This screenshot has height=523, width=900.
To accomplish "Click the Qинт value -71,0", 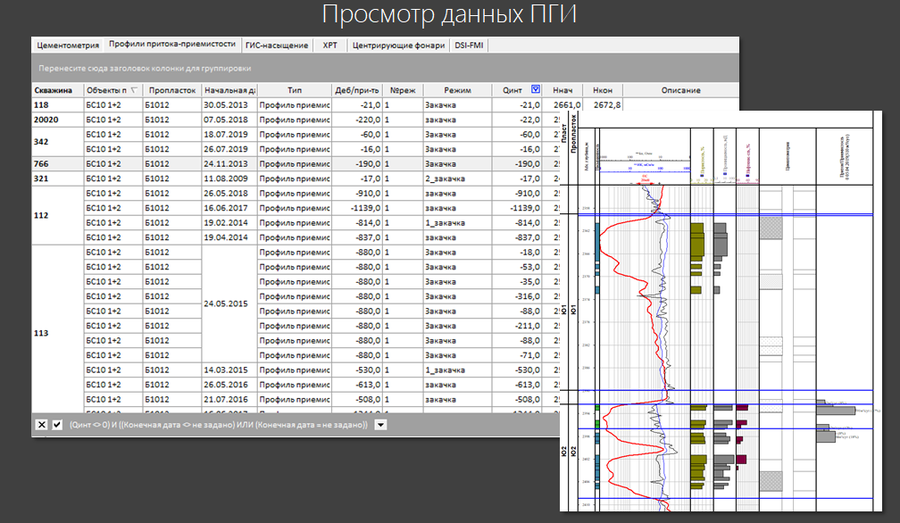I will click(517, 355).
